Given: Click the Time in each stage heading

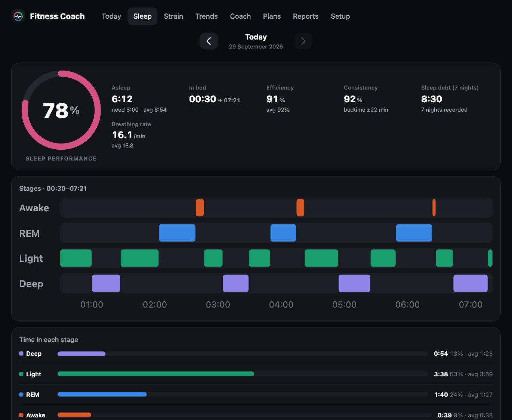Looking at the screenshot, I should point(49,340).
